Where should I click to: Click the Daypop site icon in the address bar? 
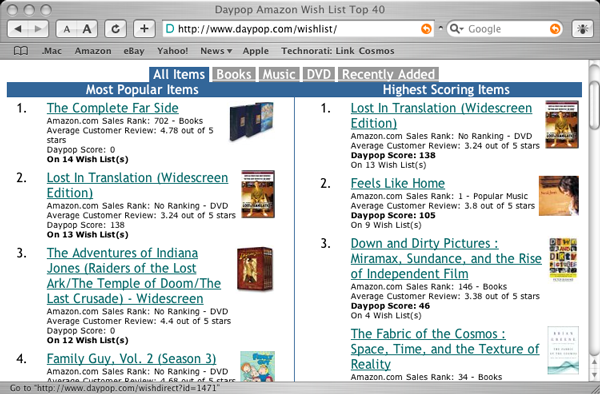(x=170, y=29)
